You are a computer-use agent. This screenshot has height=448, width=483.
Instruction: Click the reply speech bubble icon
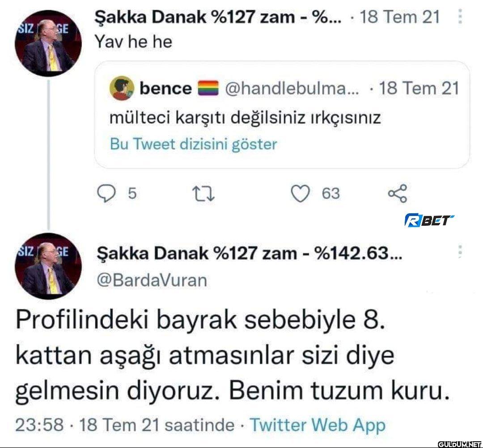coord(106,194)
